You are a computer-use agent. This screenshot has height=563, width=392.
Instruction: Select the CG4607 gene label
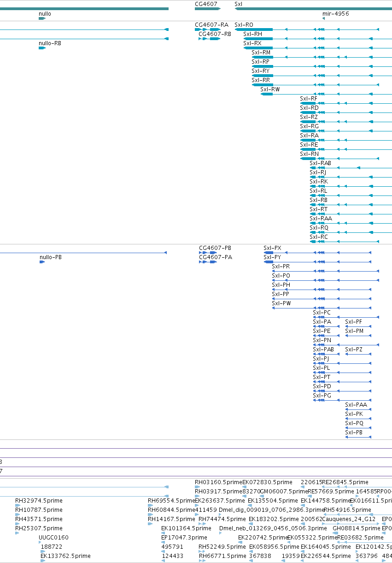click(x=206, y=4)
